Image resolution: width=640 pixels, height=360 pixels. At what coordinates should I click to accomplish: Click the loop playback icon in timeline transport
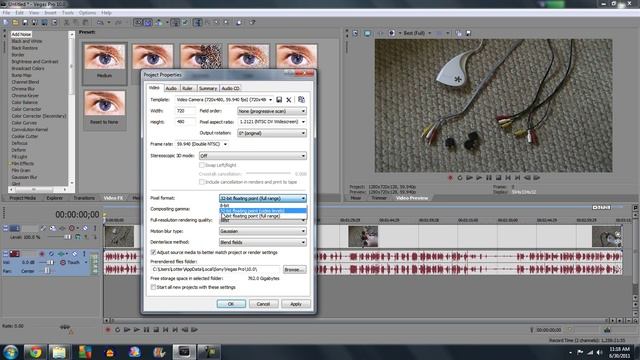pos(118,329)
